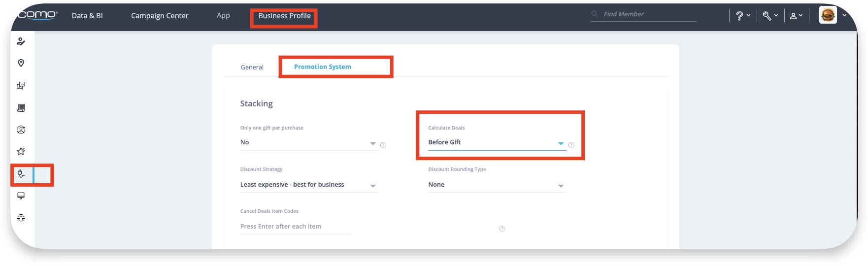The height and width of the screenshot is (266, 868).
Task: Expand the Discount Strategy dropdown
Action: point(308,185)
